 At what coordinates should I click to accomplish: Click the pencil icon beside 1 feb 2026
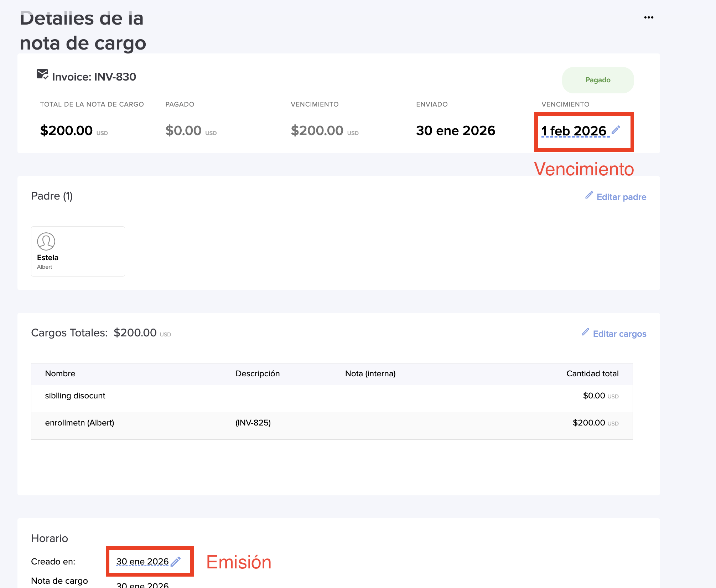(616, 130)
